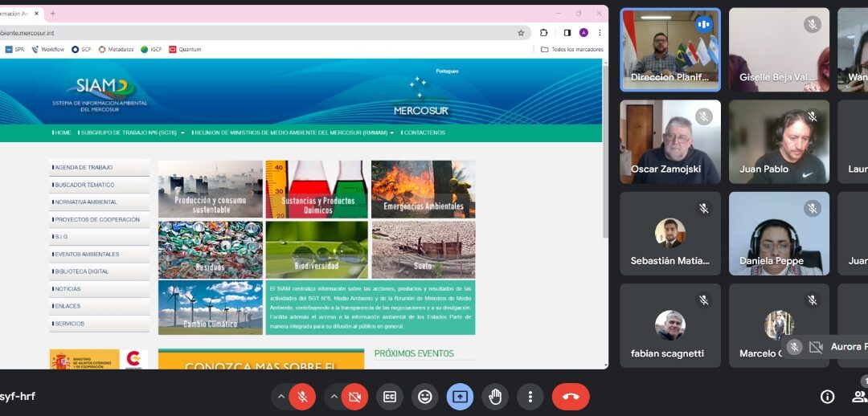The width and height of the screenshot is (868, 416).
Task: Open the emoji reactions button
Action: [x=424, y=397]
